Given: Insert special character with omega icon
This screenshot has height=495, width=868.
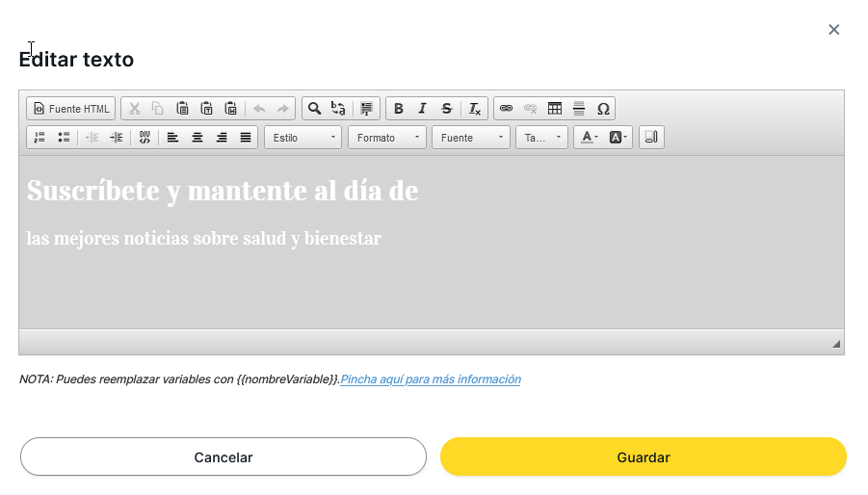Looking at the screenshot, I should pyautogui.click(x=603, y=109).
